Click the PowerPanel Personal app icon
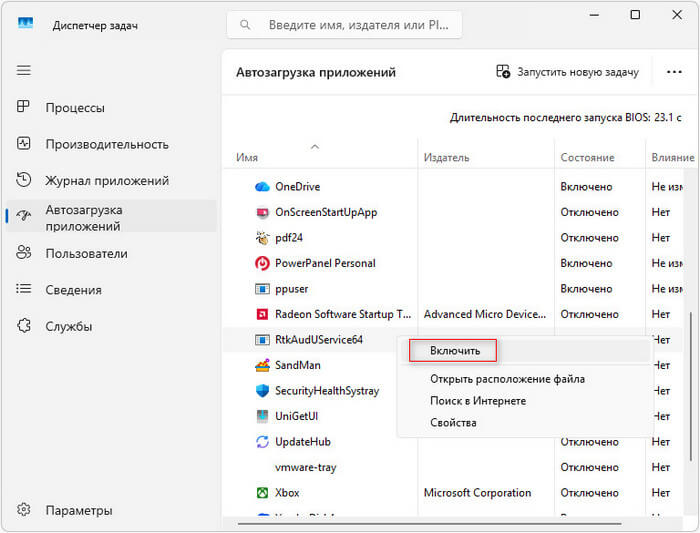The image size is (700, 533). 262,263
